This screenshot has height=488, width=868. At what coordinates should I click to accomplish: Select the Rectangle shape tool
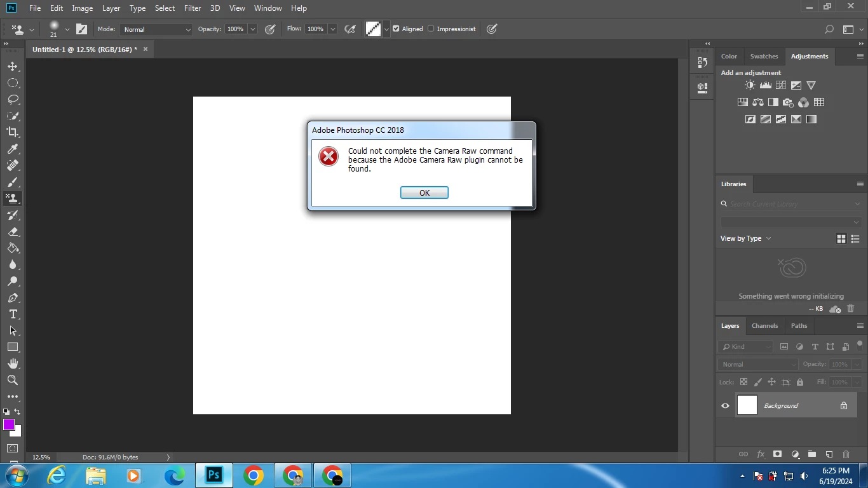(13, 348)
